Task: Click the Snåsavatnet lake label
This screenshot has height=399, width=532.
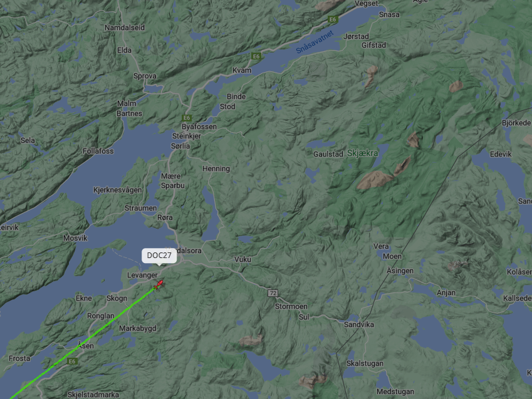Action: pos(315,42)
